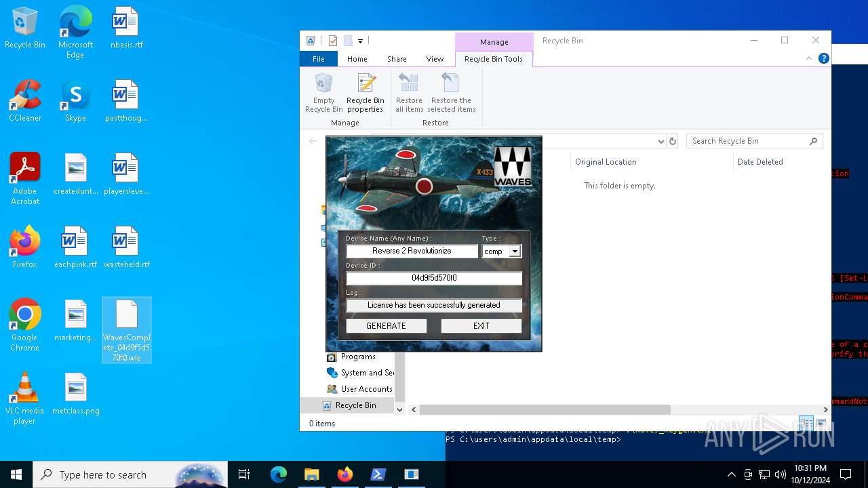Open the Windows Start menu
The height and width of the screenshot is (488, 868).
16,474
